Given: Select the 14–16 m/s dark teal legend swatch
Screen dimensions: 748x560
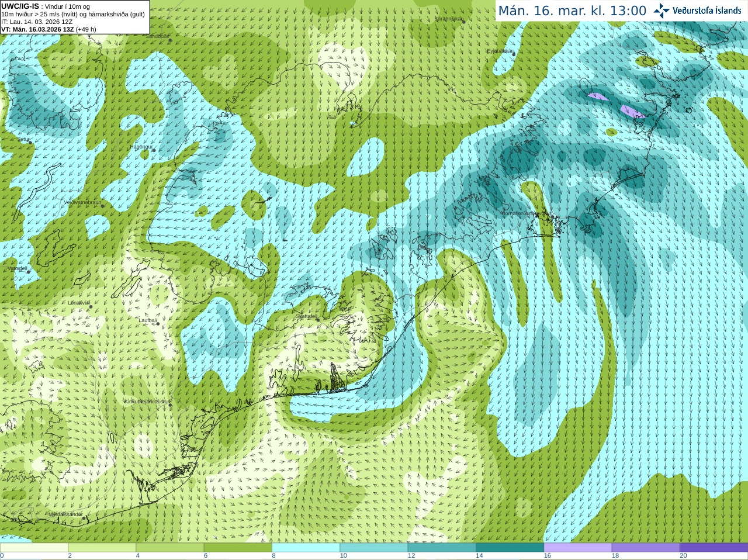Looking at the screenshot, I should (510, 548).
